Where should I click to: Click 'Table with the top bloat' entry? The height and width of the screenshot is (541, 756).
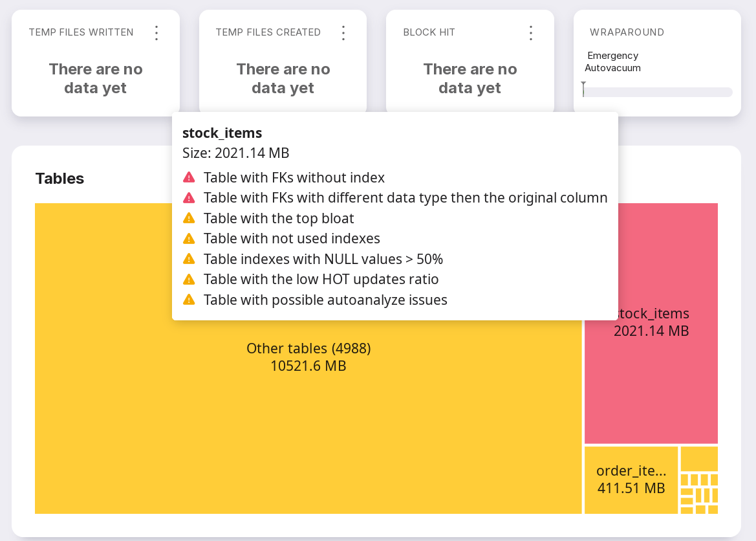(x=278, y=218)
